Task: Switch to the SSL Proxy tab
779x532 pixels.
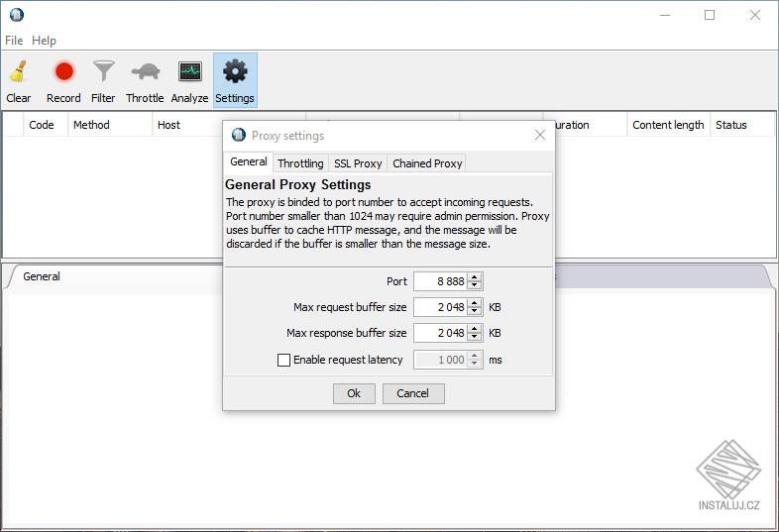Action: tap(358, 163)
